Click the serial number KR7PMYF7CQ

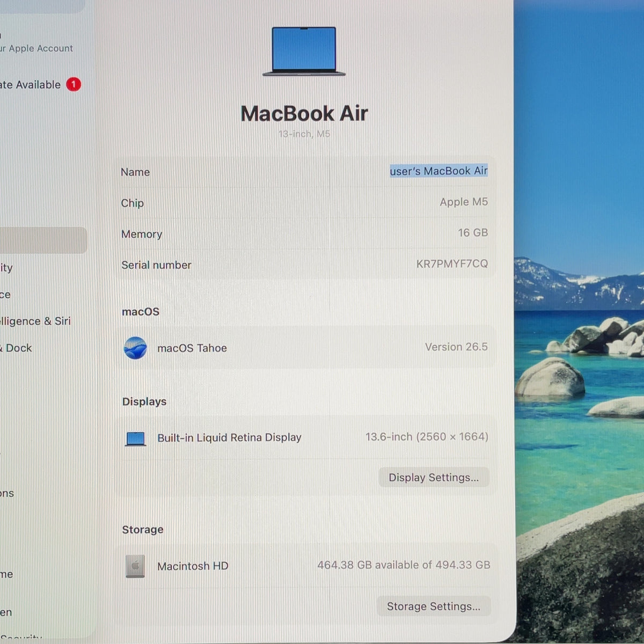click(452, 264)
